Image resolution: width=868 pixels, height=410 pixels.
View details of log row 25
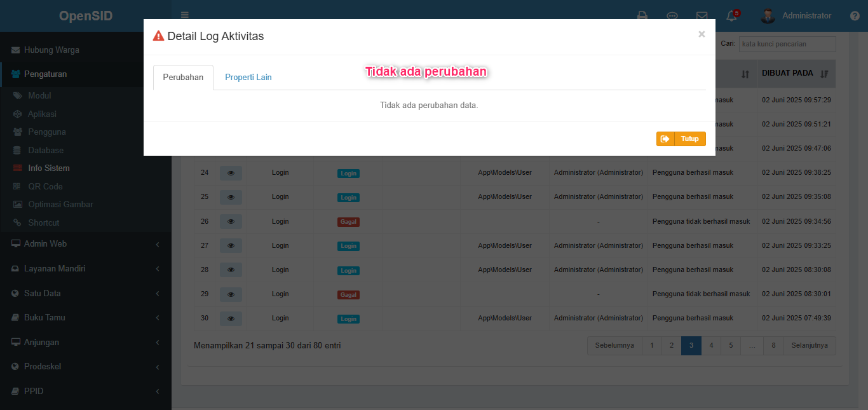[x=231, y=197]
